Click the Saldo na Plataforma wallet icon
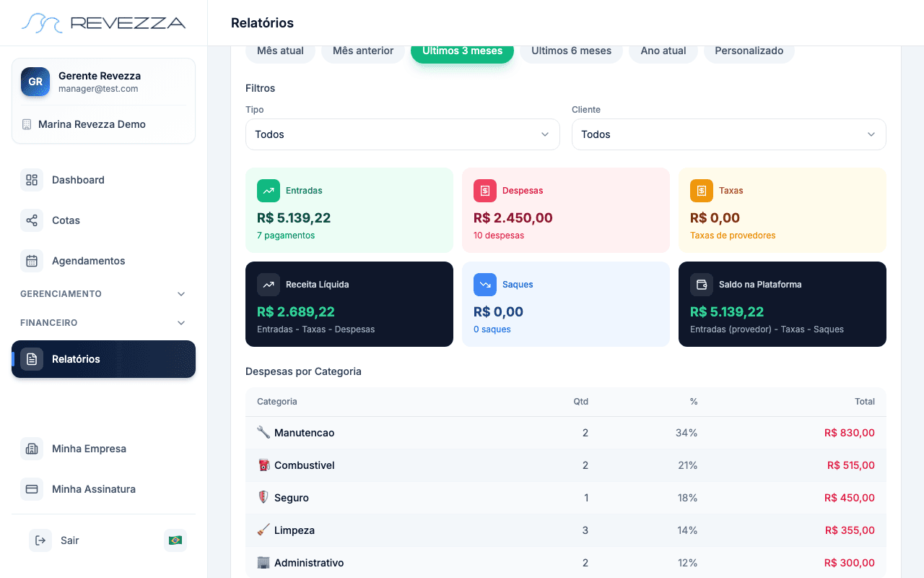Screen dimensions: 924x578 tap(702, 285)
